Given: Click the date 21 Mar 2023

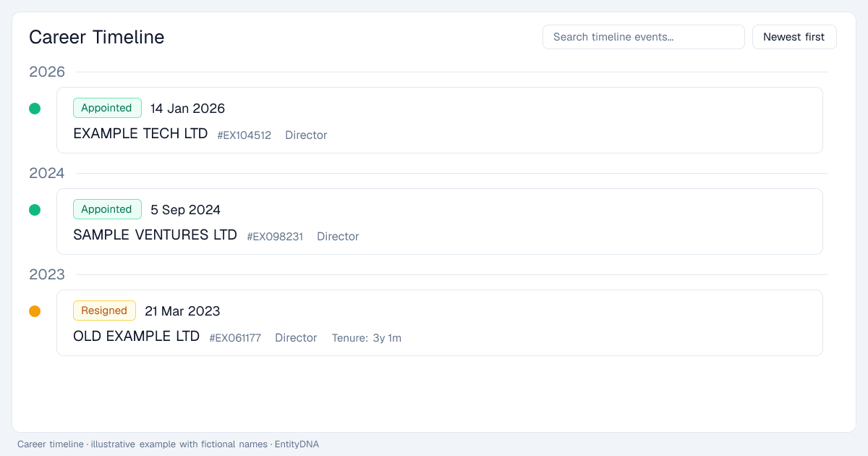Looking at the screenshot, I should [182, 311].
